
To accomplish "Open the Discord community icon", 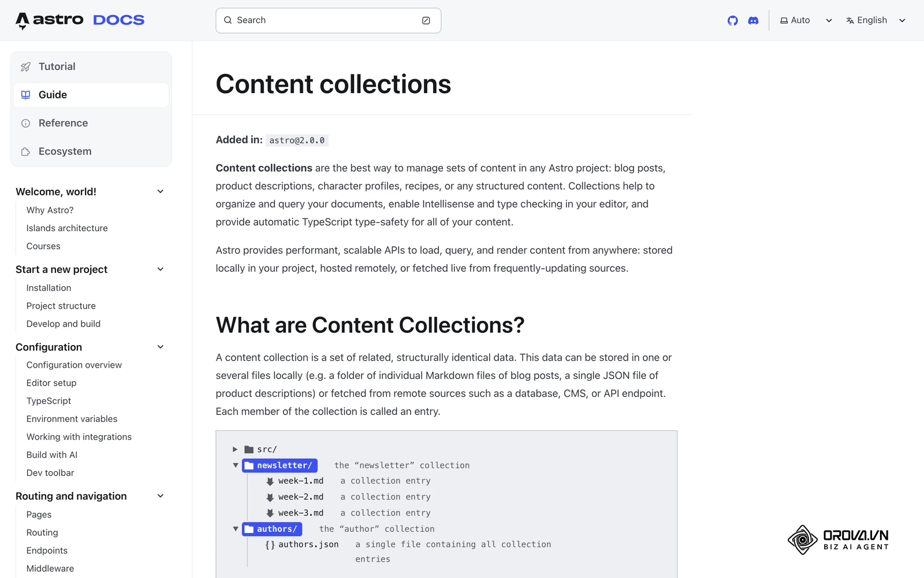I will click(753, 20).
